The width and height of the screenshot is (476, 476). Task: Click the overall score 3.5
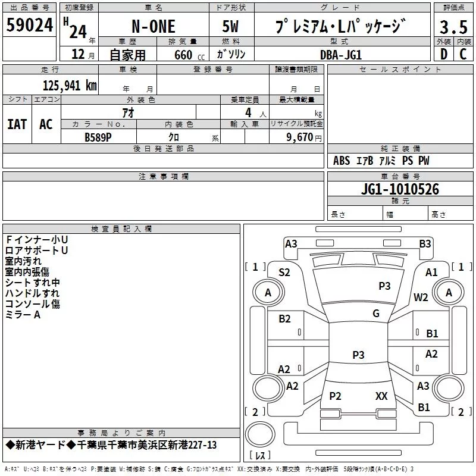point(453,27)
